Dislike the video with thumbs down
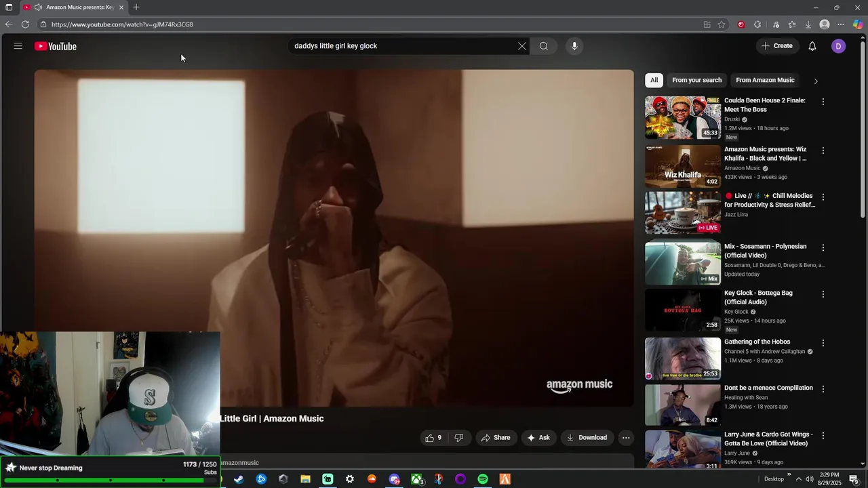Viewport: 868px width, 488px height. pyautogui.click(x=459, y=438)
